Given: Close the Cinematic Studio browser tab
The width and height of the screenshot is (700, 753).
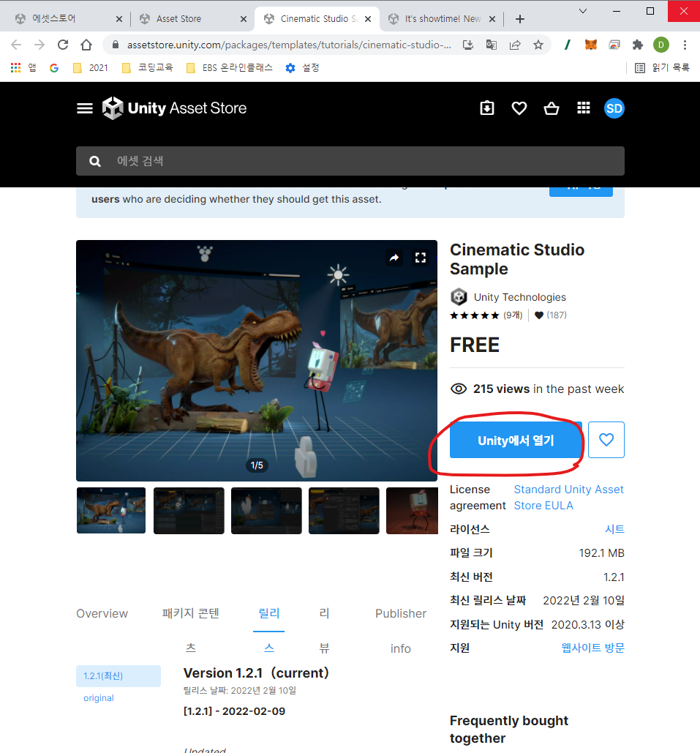Looking at the screenshot, I should [368, 19].
